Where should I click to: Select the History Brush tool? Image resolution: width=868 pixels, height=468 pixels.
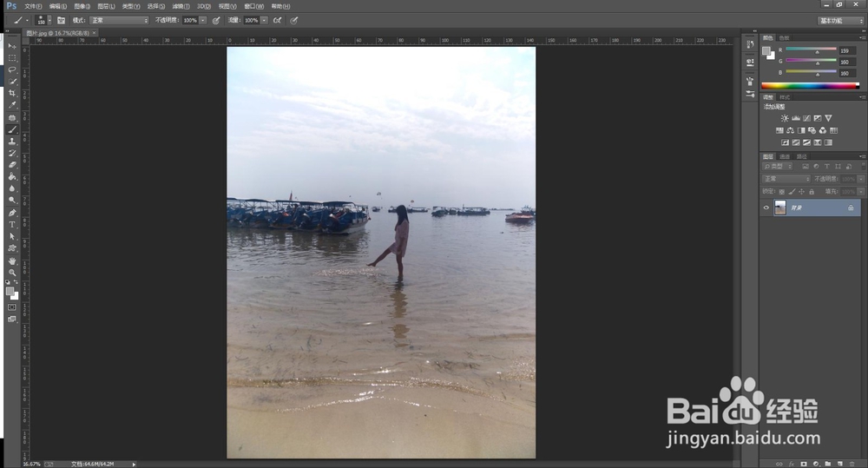pos(12,153)
